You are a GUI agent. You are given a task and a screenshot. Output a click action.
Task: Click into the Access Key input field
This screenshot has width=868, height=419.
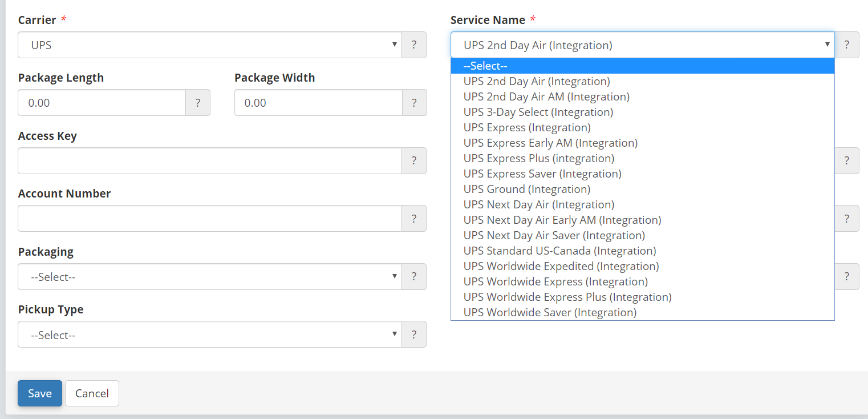click(209, 161)
